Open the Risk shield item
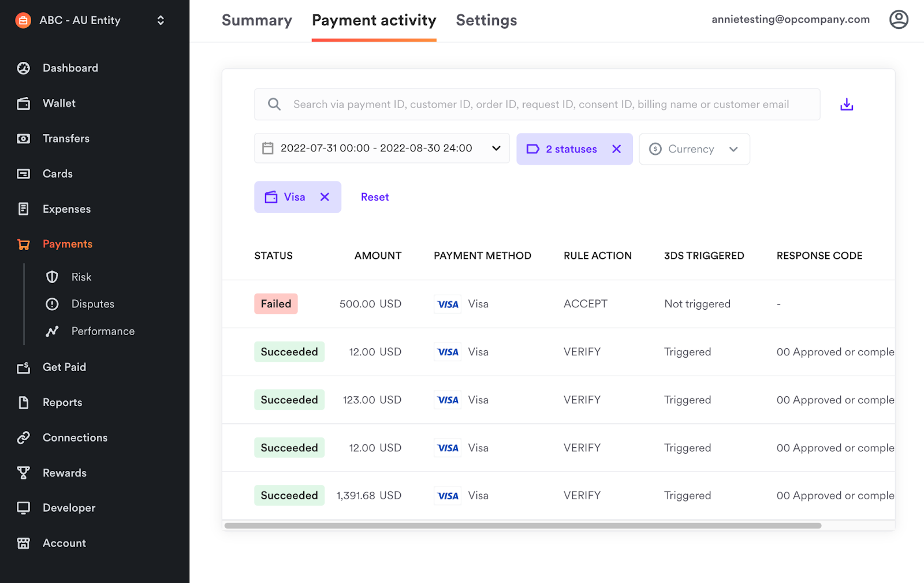Screen dimensions: 924x583 (81, 277)
